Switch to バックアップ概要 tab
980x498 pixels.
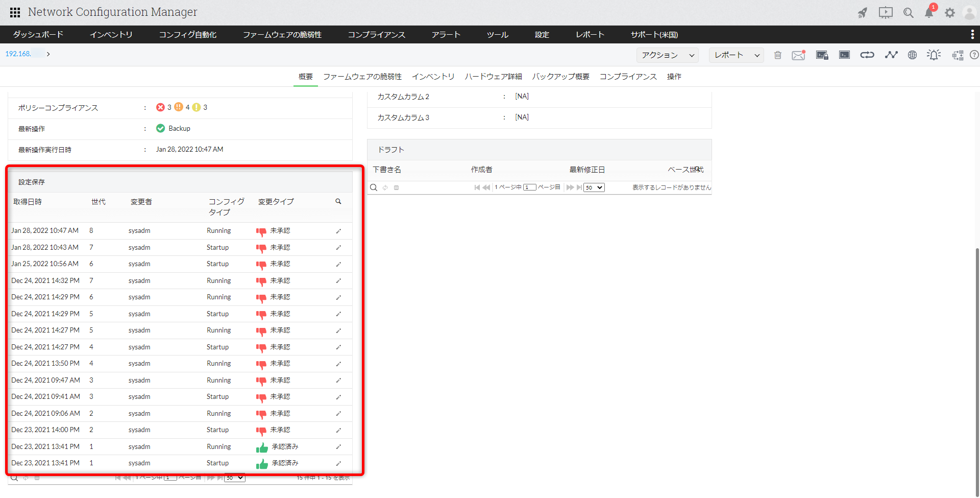coord(561,77)
